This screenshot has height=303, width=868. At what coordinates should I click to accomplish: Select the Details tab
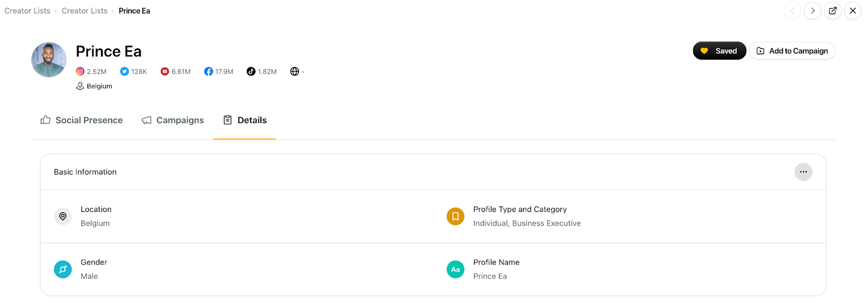pos(245,120)
